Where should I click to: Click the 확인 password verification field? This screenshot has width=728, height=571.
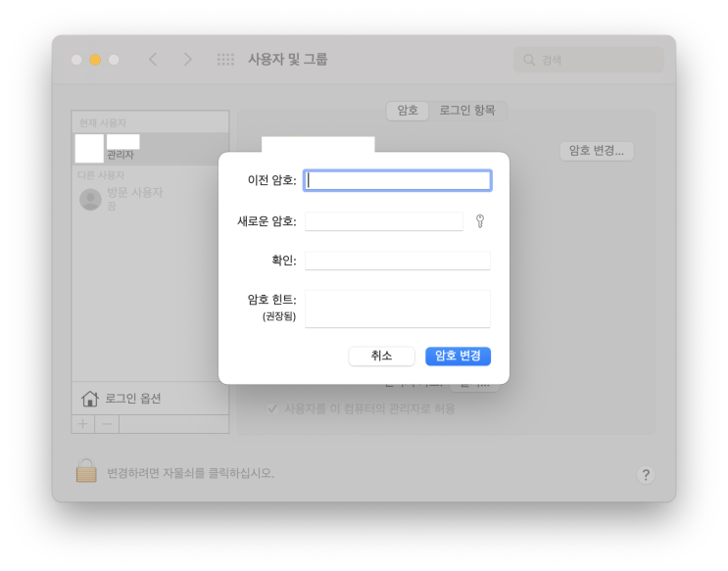coord(398,261)
